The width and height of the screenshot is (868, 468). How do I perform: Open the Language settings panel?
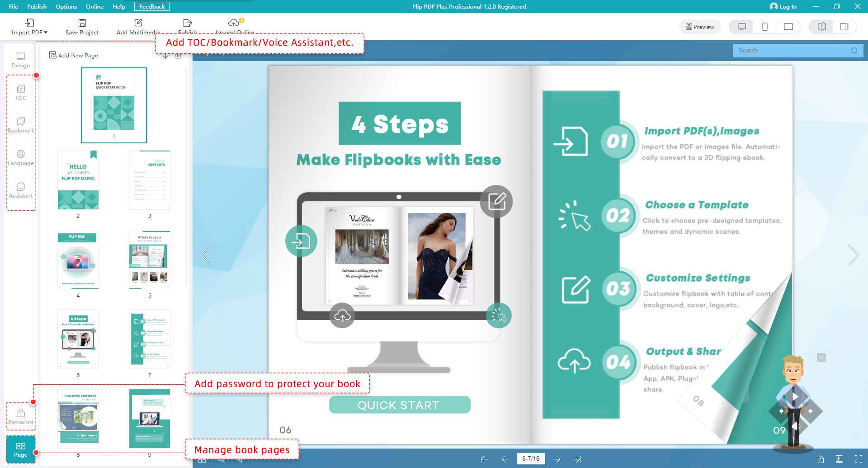click(x=21, y=158)
